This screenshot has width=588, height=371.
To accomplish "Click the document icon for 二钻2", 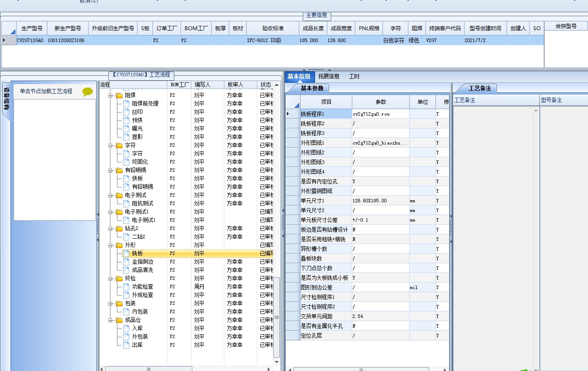I will (127, 237).
